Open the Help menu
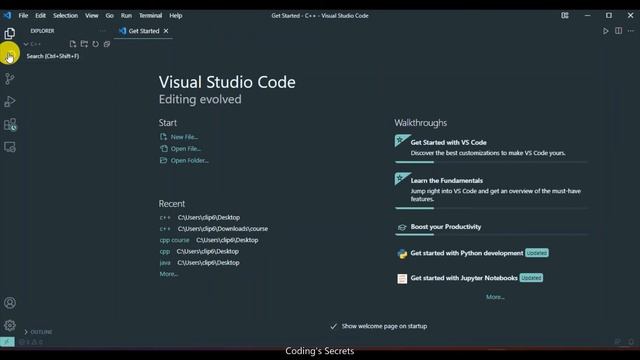Image resolution: width=640 pixels, height=360 pixels. pyautogui.click(x=176, y=16)
